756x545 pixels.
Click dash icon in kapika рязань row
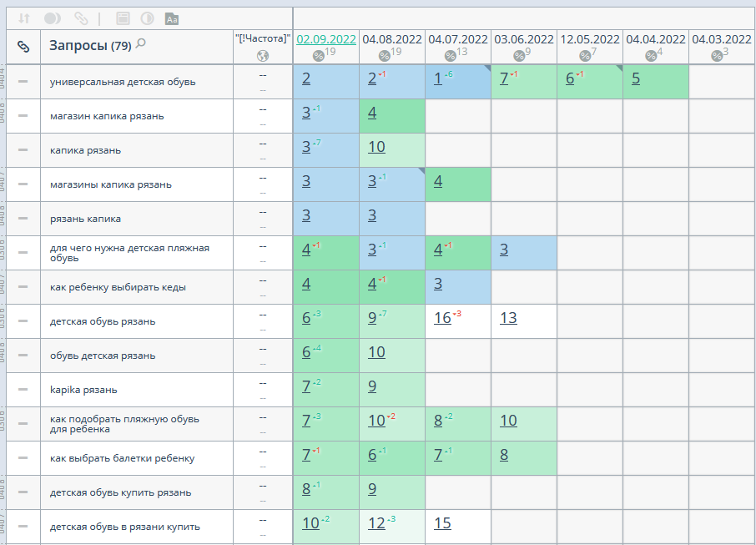click(23, 390)
